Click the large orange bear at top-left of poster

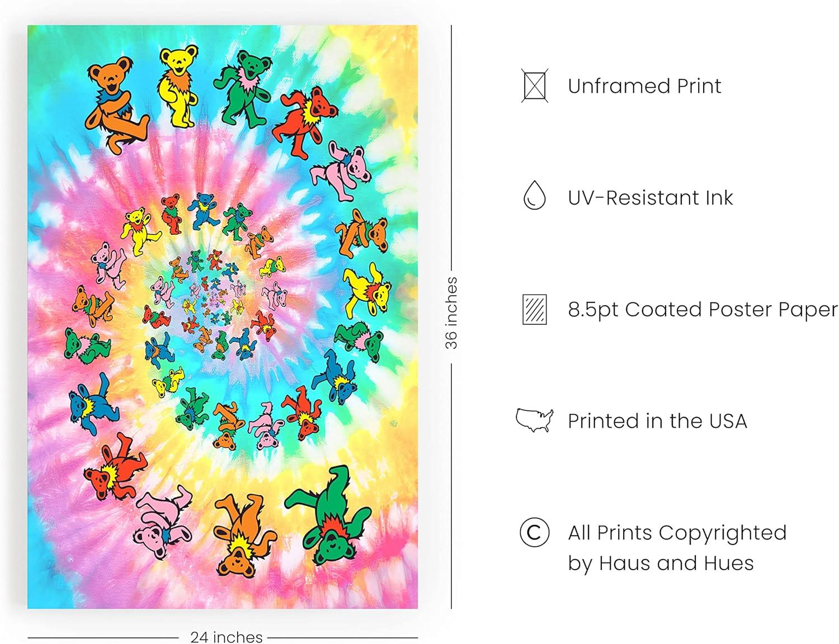pos(116,103)
